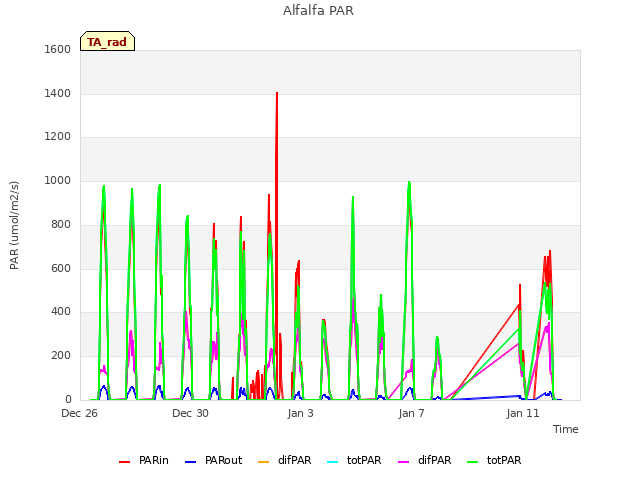Viewport: 640px width, 480px height.
Task: Click the 0 y-axis tick label
Action: 68,399
